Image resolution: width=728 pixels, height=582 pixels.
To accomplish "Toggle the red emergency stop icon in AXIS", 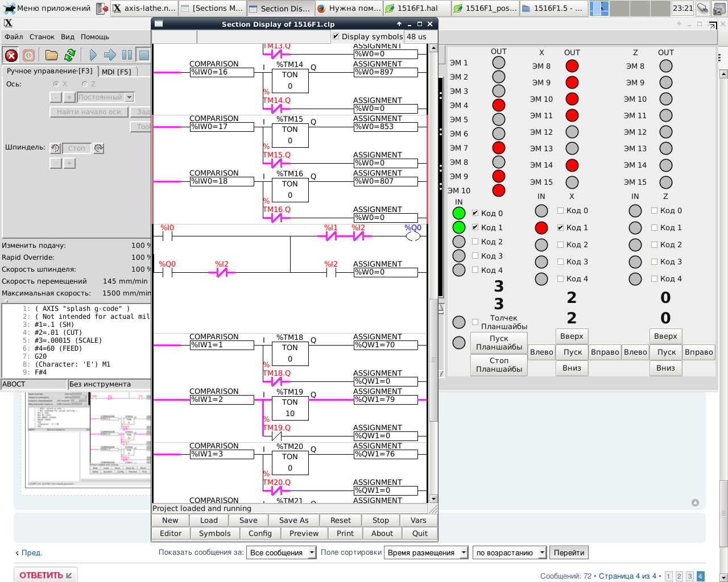I will pyautogui.click(x=11, y=55).
